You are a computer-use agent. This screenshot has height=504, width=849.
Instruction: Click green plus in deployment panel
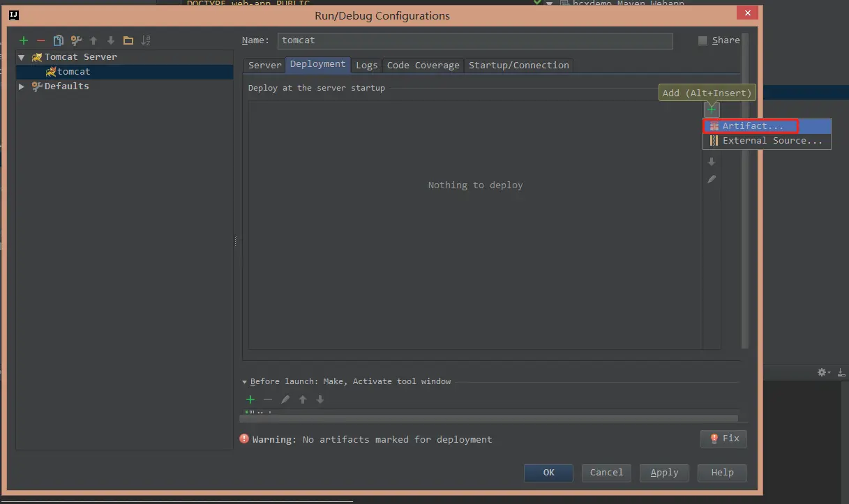click(x=711, y=109)
